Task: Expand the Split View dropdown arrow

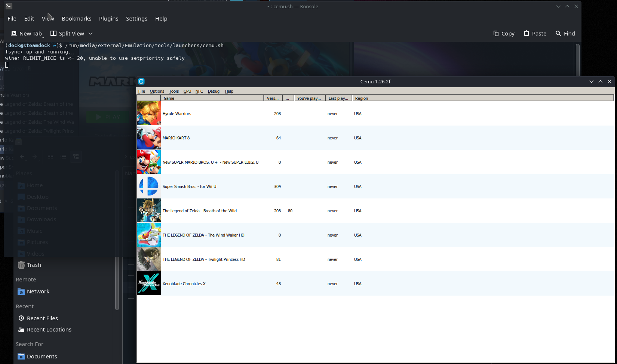Action: (x=90, y=34)
